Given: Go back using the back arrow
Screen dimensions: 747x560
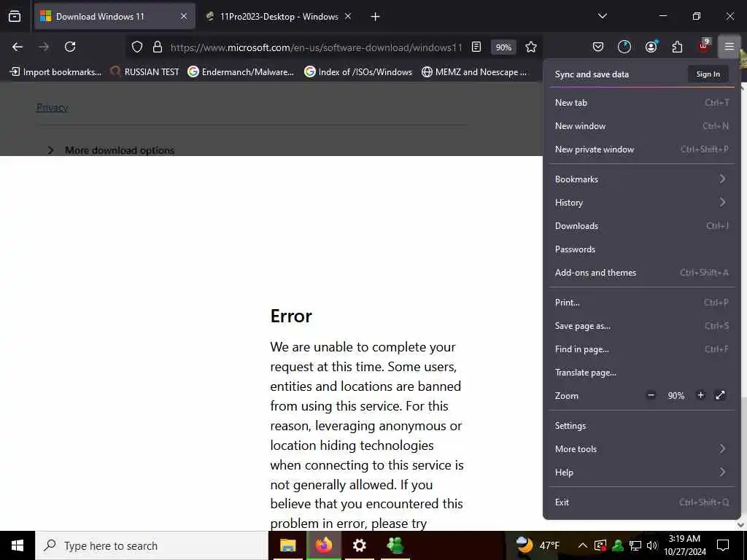Looking at the screenshot, I should 18,47.
